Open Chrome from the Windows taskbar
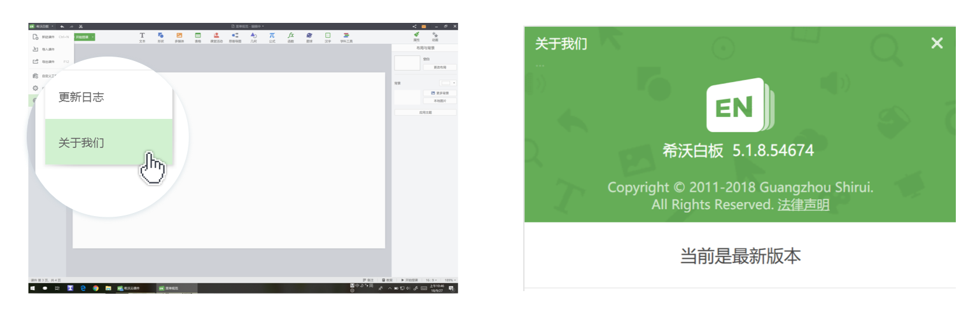Image resolution: width=980 pixels, height=314 pixels. (95, 288)
